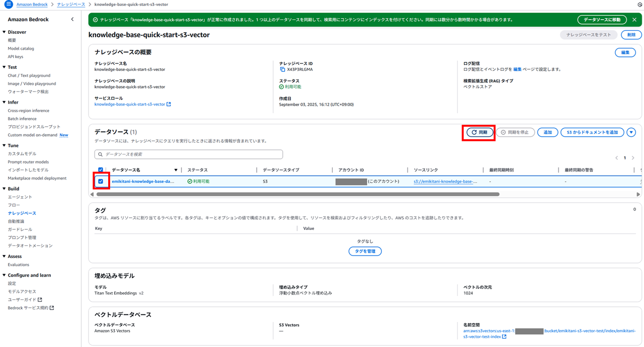Screen dimensions: 644x347
Task: Click the search magnifier icon in data sources
Action: (101, 154)
